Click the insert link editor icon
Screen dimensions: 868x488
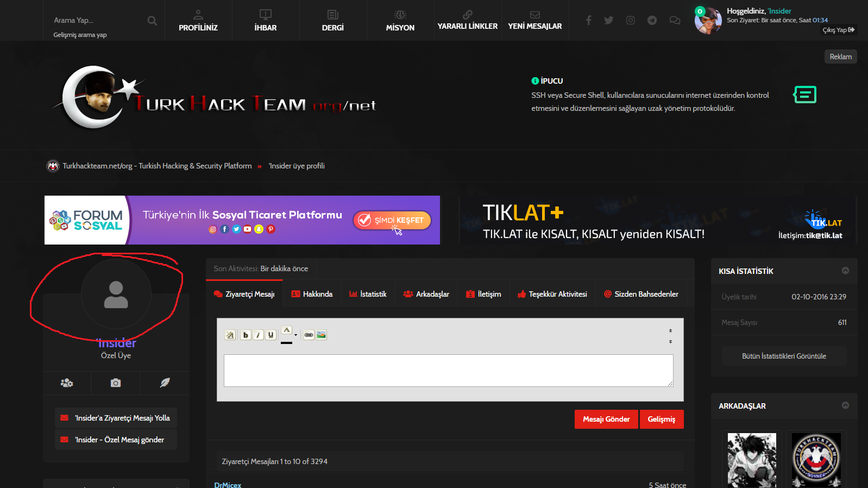pyautogui.click(x=309, y=335)
